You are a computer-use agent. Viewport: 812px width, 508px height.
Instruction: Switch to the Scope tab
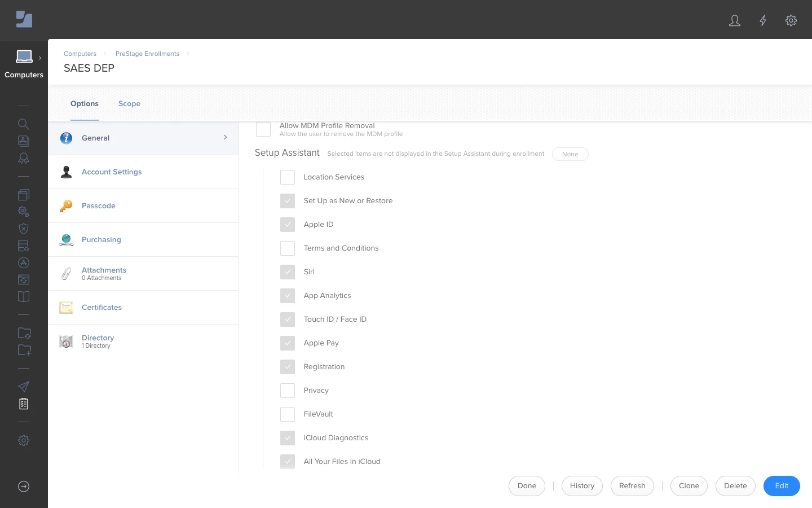130,104
